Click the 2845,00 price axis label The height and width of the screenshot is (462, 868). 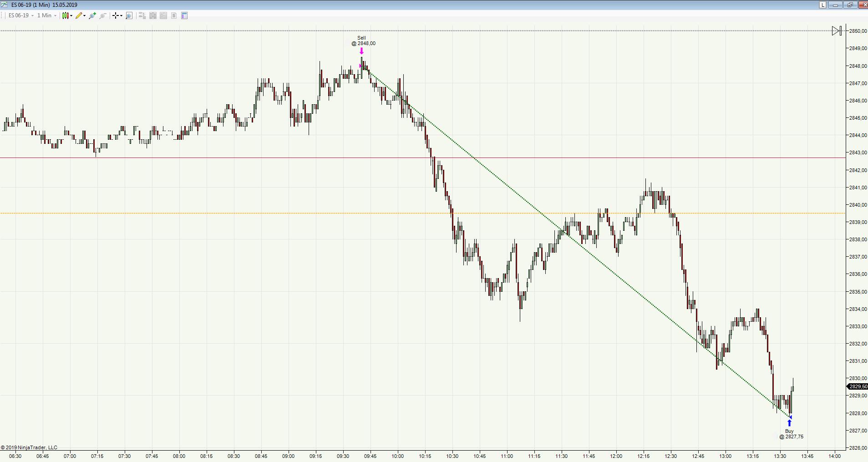click(858, 118)
